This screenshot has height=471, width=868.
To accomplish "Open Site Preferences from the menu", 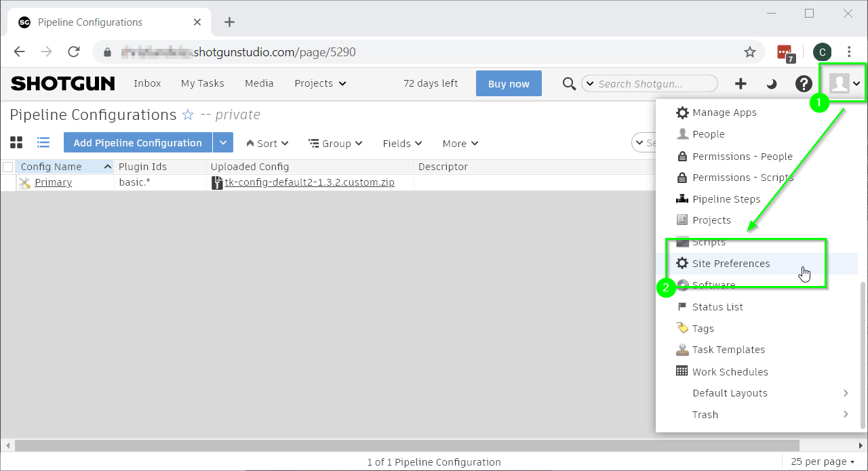I will 731,263.
